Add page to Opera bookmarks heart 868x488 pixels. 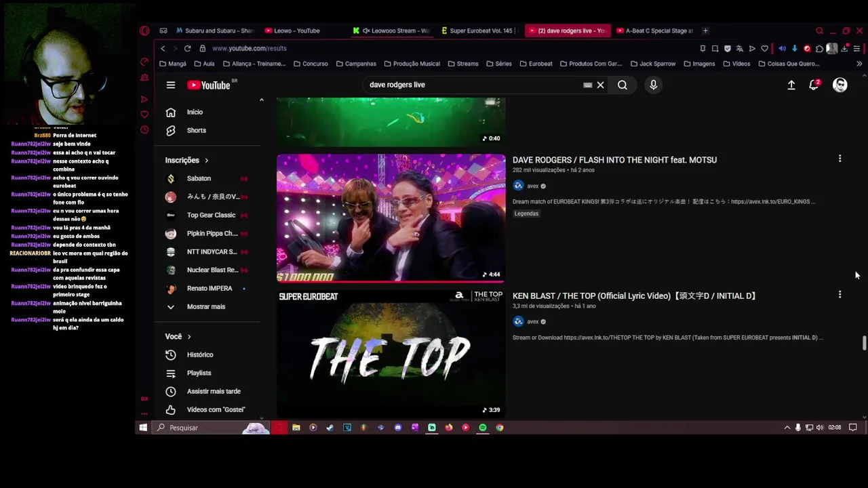point(765,49)
